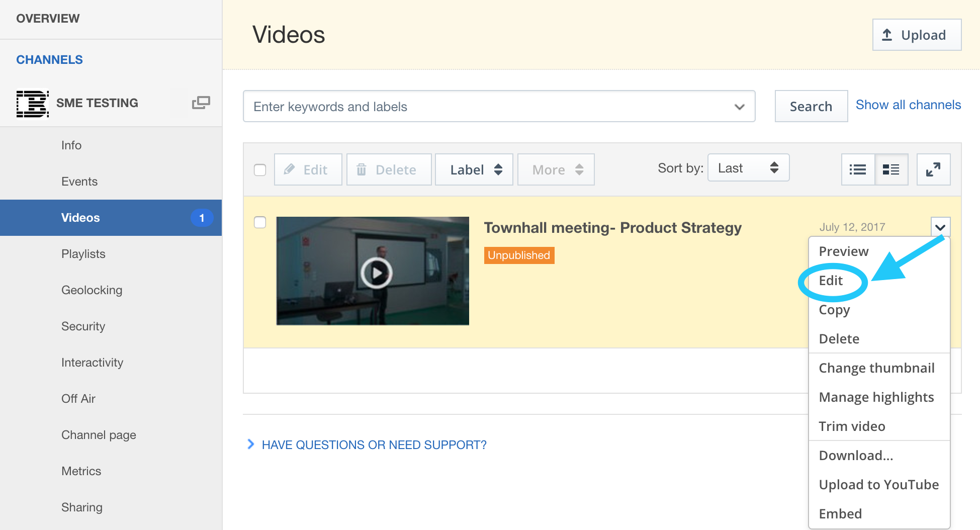Check the select-all videos checkbox

260,170
